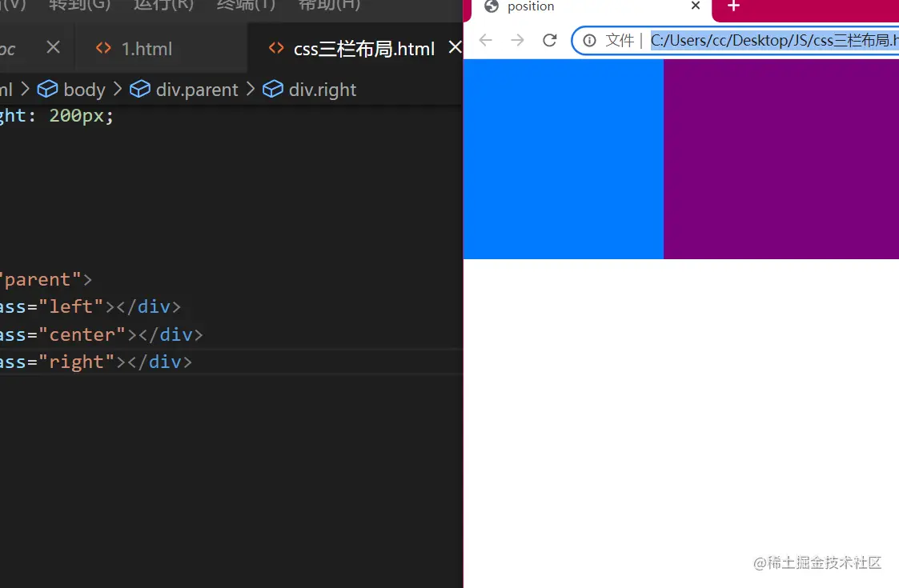Viewport: 899px width, 588px height.
Task: Select the css三栏布局.html editor tab
Action: coord(355,49)
